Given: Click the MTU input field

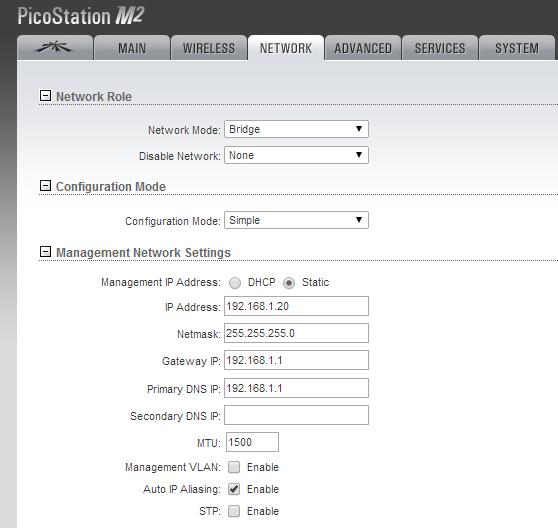Looking at the screenshot, I should tap(252, 442).
